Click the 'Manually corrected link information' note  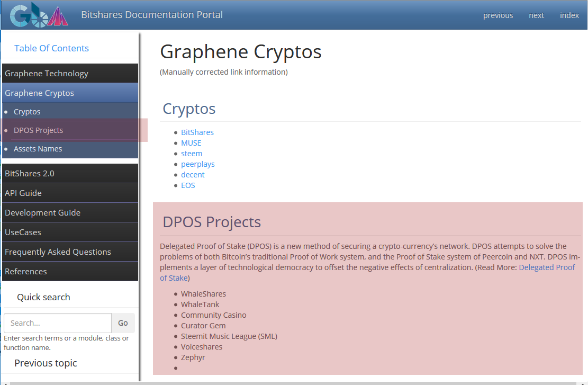pyautogui.click(x=224, y=71)
